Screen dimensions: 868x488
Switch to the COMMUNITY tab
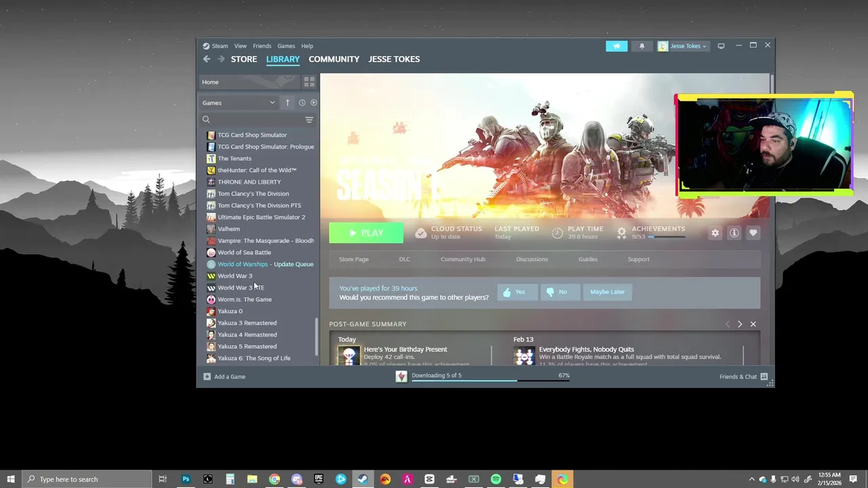click(x=334, y=59)
